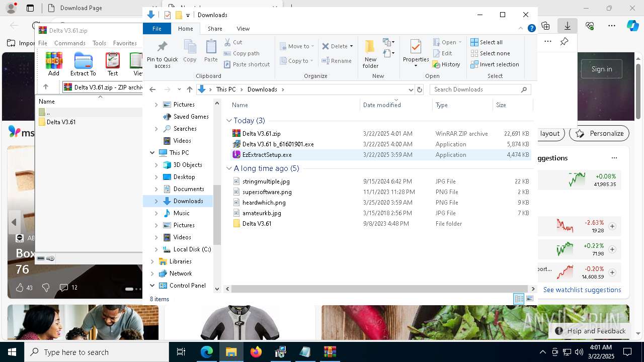Click WinRAR Extract To icon
Screen dimensions: 644x362
[x=83, y=64]
